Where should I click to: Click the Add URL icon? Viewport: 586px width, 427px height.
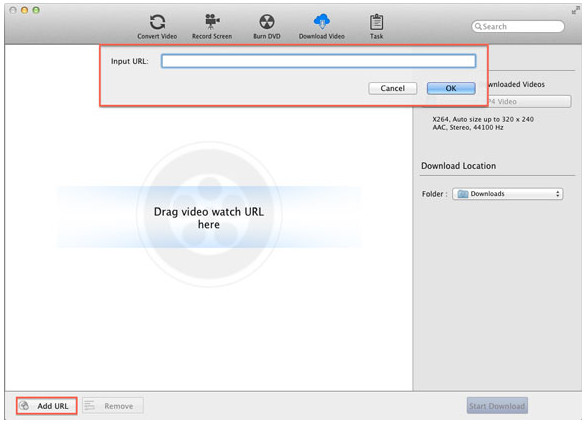click(x=25, y=406)
